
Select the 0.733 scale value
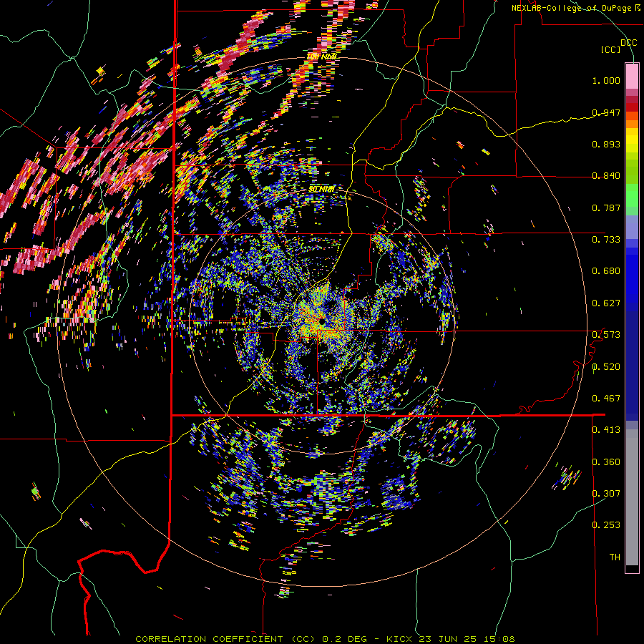[606, 240]
